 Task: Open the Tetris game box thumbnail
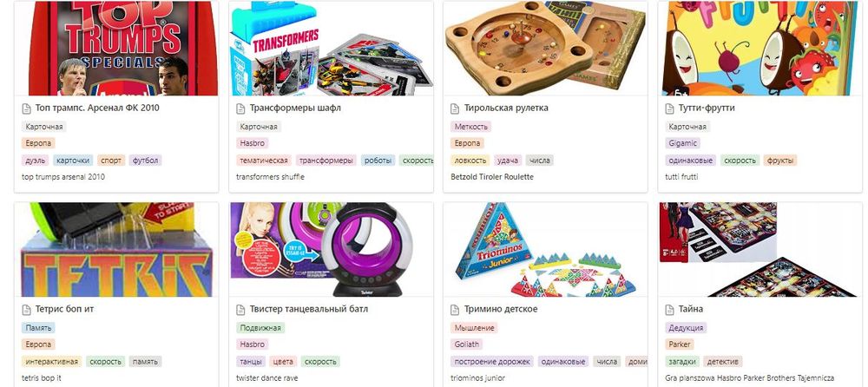pyautogui.click(x=116, y=249)
